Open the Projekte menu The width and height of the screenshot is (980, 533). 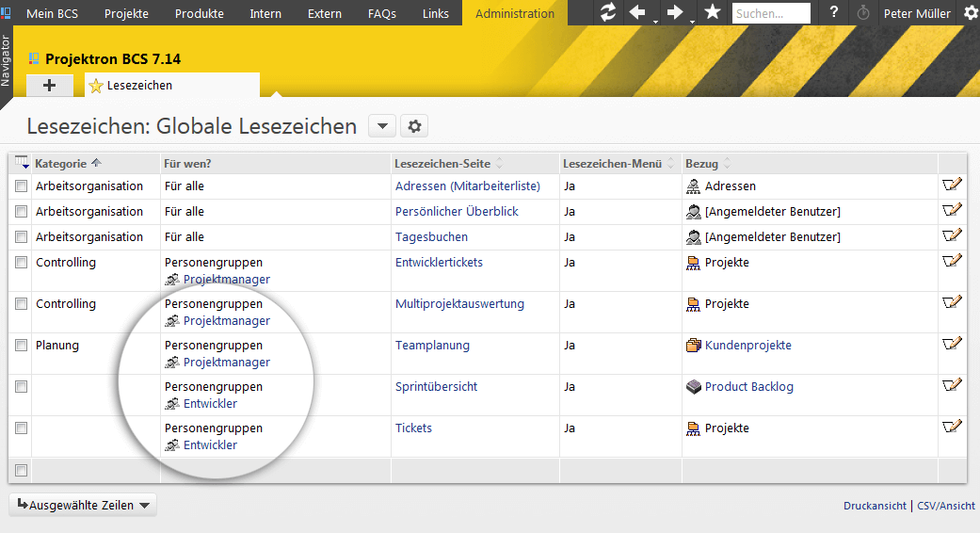coord(126,13)
